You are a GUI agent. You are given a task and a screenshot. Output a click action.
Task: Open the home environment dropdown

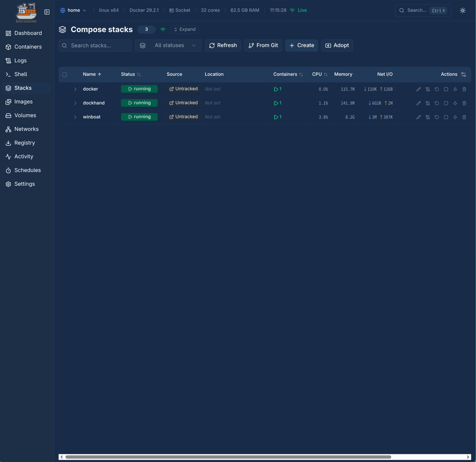(73, 10)
